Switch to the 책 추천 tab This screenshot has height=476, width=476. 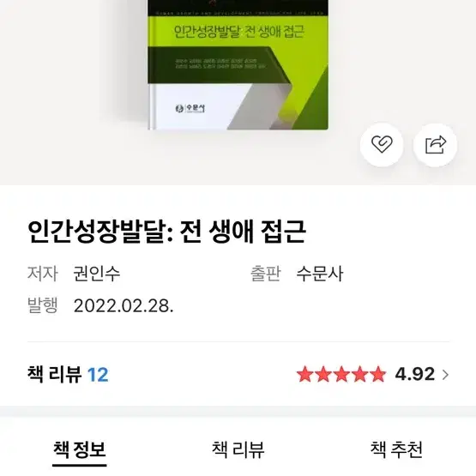click(396, 449)
